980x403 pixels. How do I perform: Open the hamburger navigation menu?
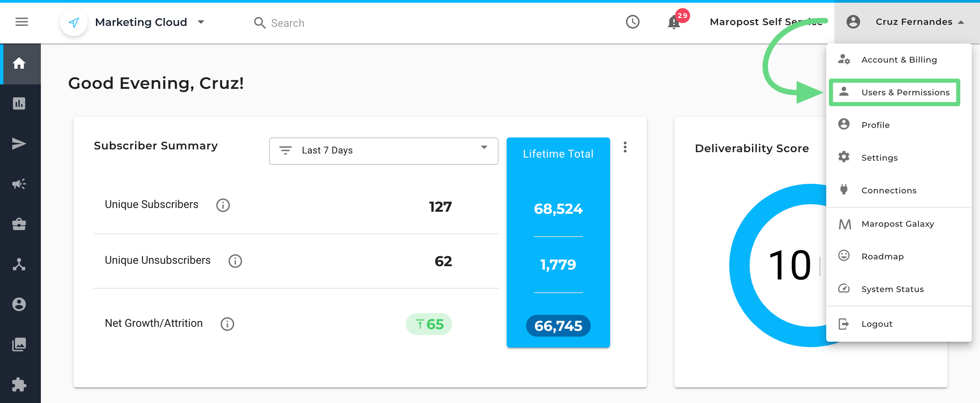[22, 22]
